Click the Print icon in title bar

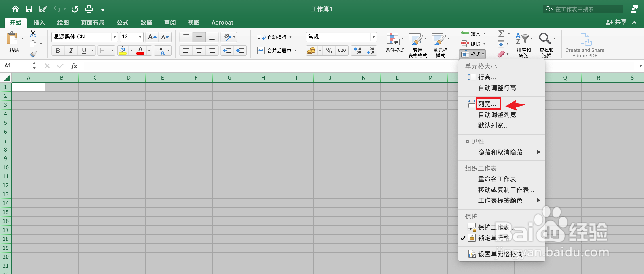89,9
